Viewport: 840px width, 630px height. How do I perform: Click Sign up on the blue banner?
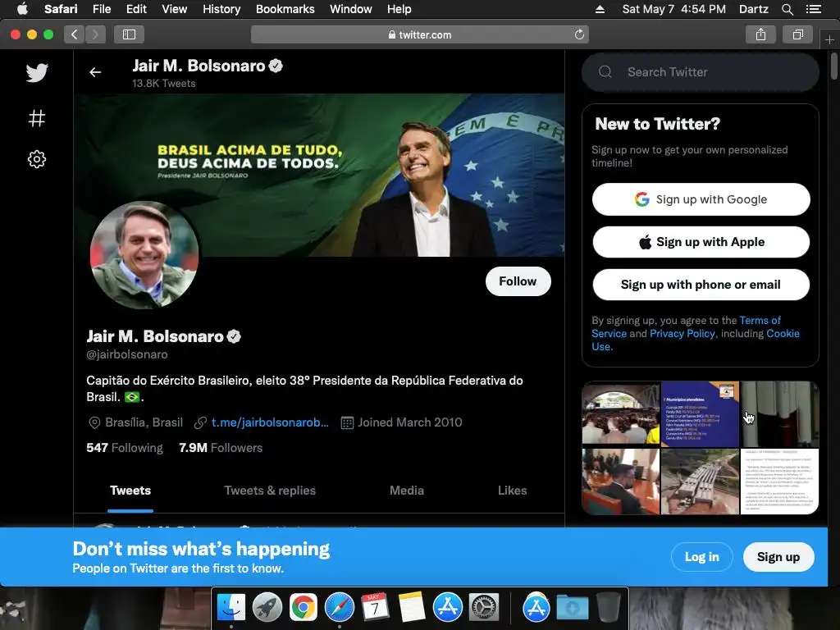[778, 557]
